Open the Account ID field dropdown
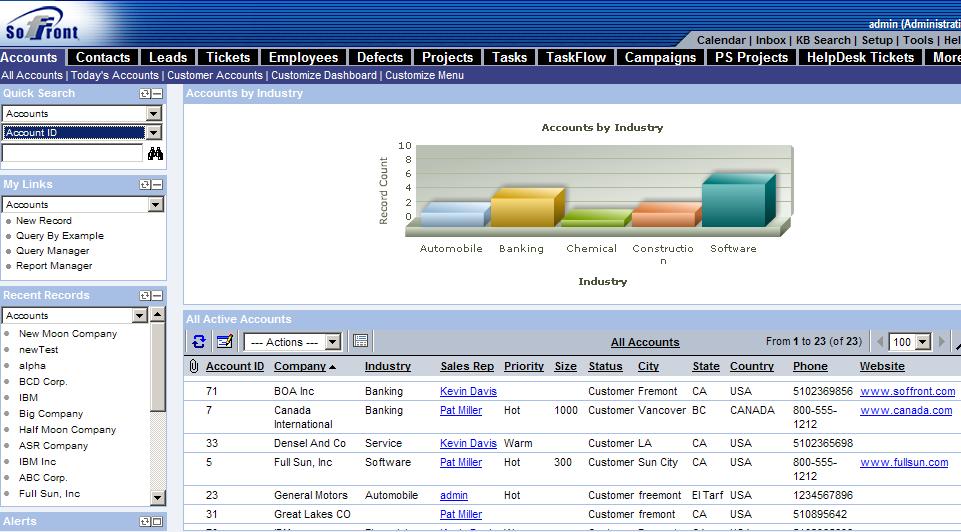The image size is (961, 532). [154, 132]
